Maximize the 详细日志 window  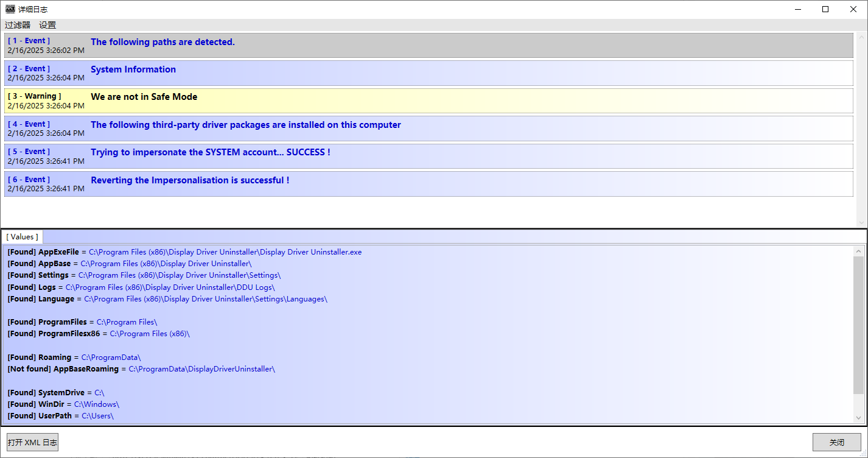[825, 9]
